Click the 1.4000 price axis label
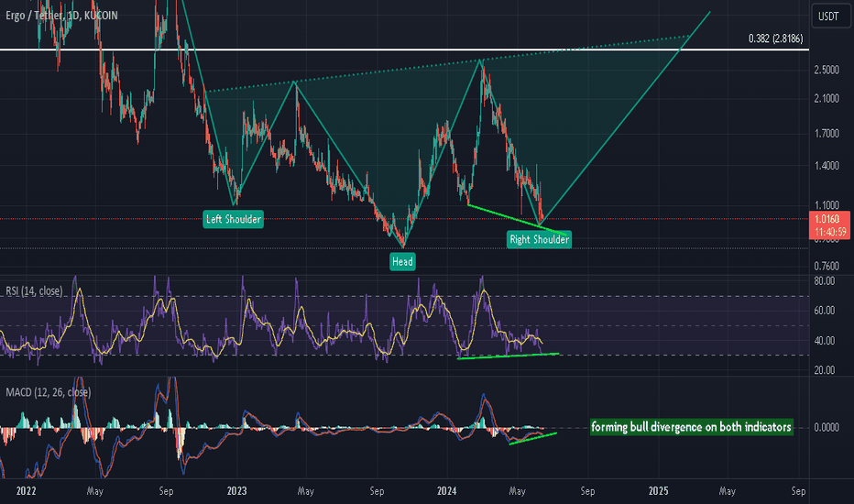The image size is (854, 504). [x=827, y=166]
